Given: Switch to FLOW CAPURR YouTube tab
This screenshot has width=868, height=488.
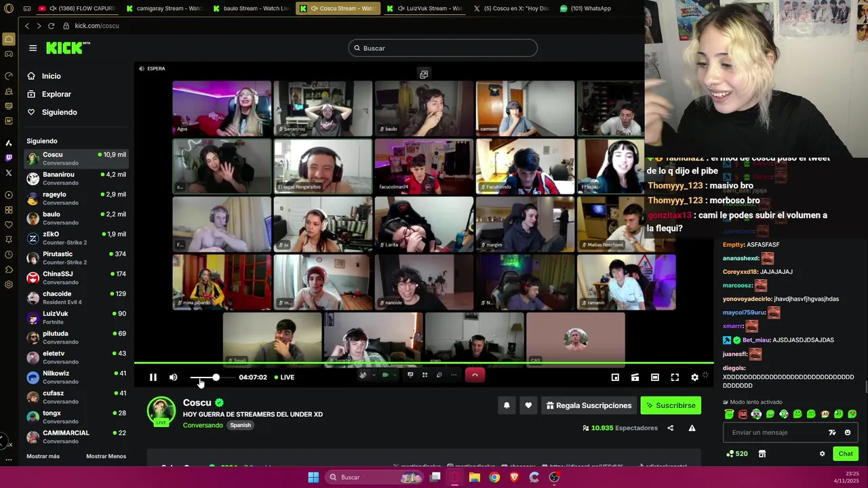Looking at the screenshot, I should [x=76, y=8].
